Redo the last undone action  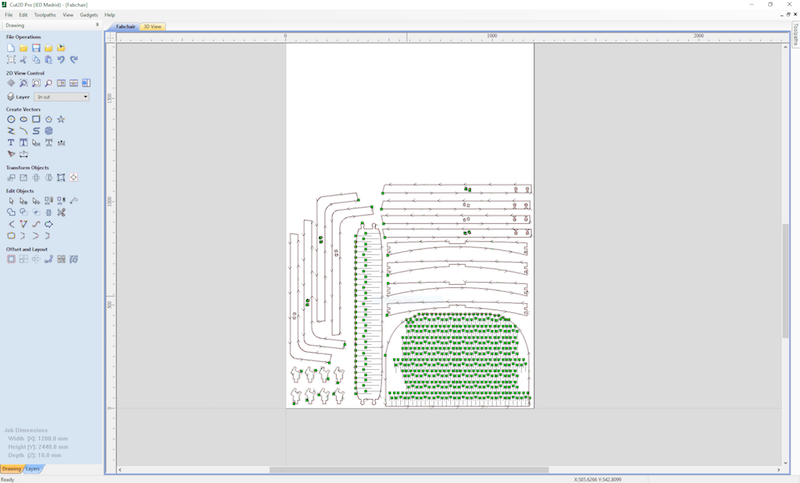(x=73, y=60)
